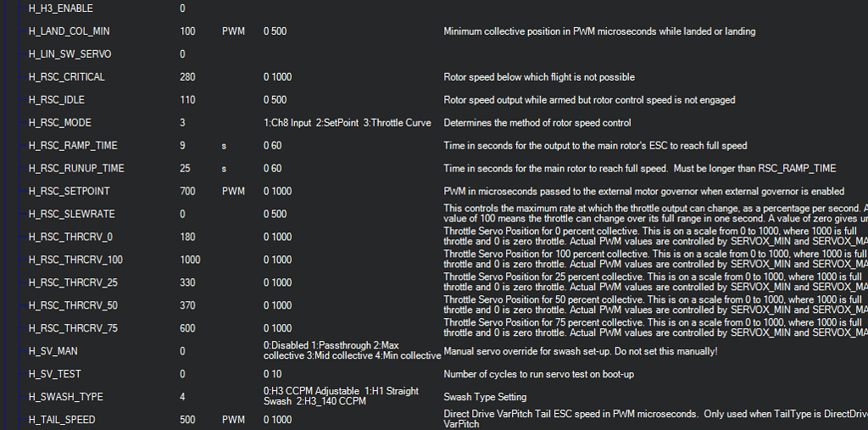868x430 pixels.
Task: Select the H_RSC_IDLE parameter
Action: [58, 100]
